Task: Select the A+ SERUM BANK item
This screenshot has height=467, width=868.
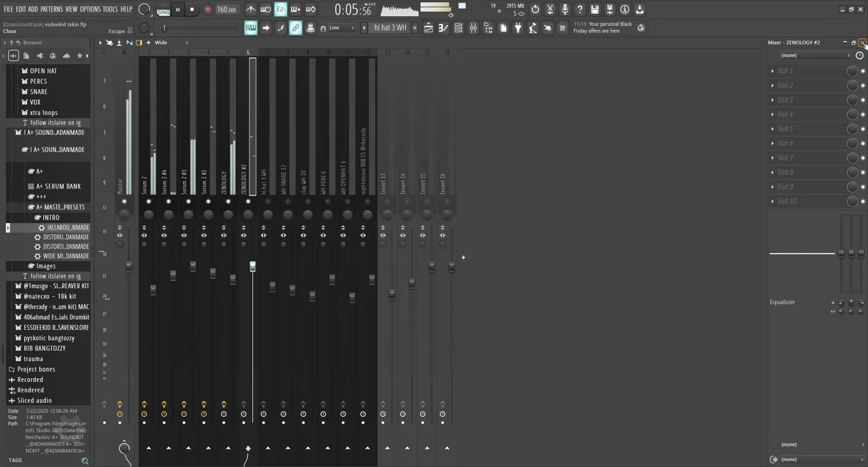Action: coord(58,186)
